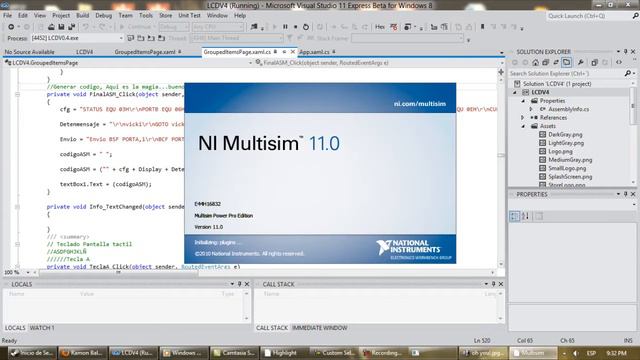Open the Camtasia taskbar button

(235, 353)
